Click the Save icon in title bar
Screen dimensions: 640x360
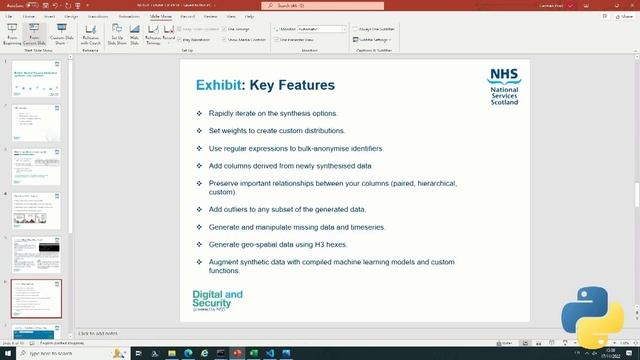tap(45, 6)
